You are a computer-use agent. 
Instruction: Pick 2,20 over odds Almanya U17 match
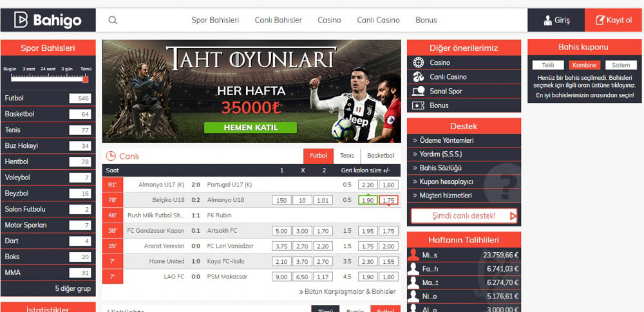pyautogui.click(x=368, y=185)
